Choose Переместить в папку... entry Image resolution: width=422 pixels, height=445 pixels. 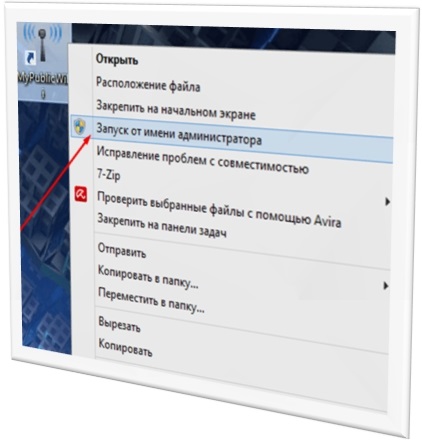(x=151, y=300)
